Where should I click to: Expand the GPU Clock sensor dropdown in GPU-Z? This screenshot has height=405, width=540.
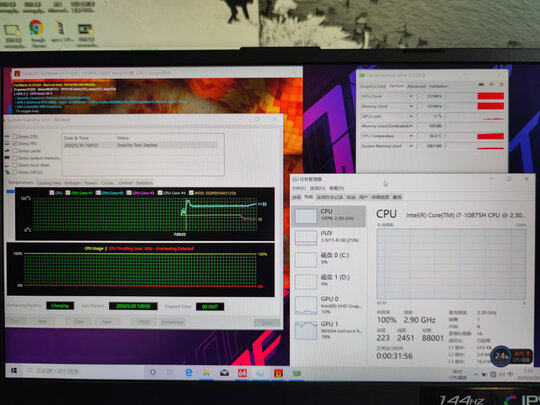tap(411, 96)
